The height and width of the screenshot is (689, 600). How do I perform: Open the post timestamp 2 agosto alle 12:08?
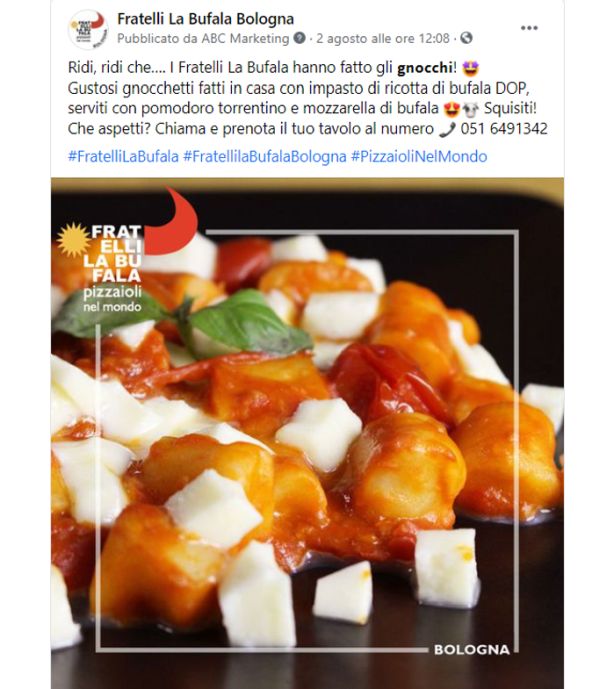click(x=383, y=39)
